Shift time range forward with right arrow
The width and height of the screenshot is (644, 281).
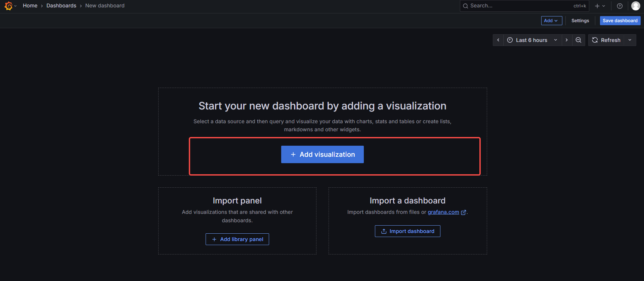pyautogui.click(x=567, y=40)
